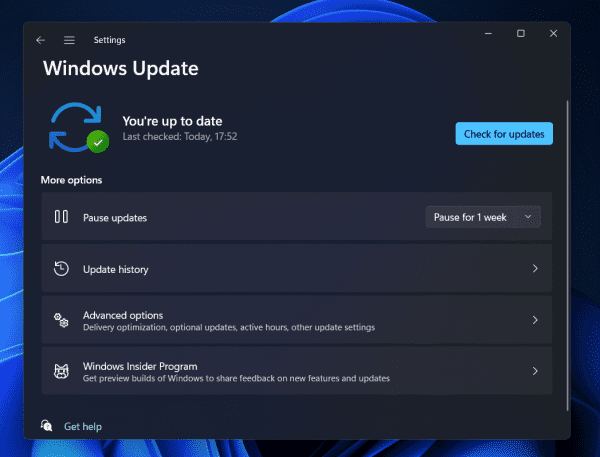Click the pause icon beside Pause updates
The height and width of the screenshot is (457, 600).
(61, 217)
